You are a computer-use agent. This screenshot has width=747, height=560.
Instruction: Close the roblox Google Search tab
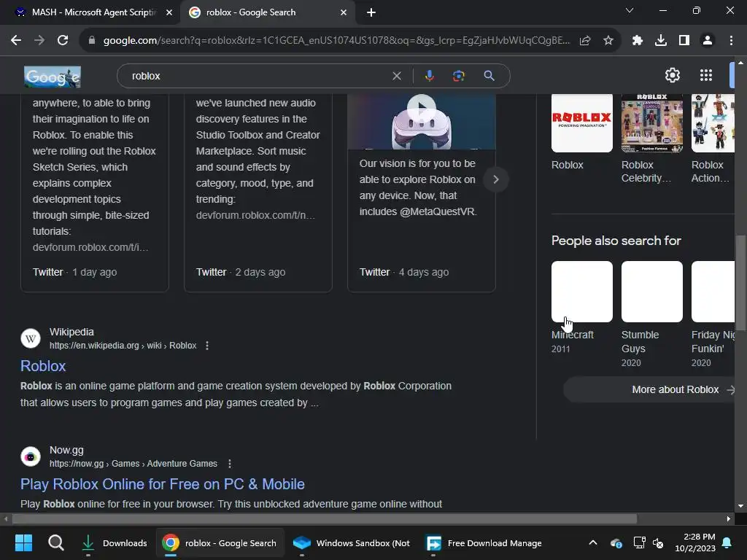click(x=344, y=12)
